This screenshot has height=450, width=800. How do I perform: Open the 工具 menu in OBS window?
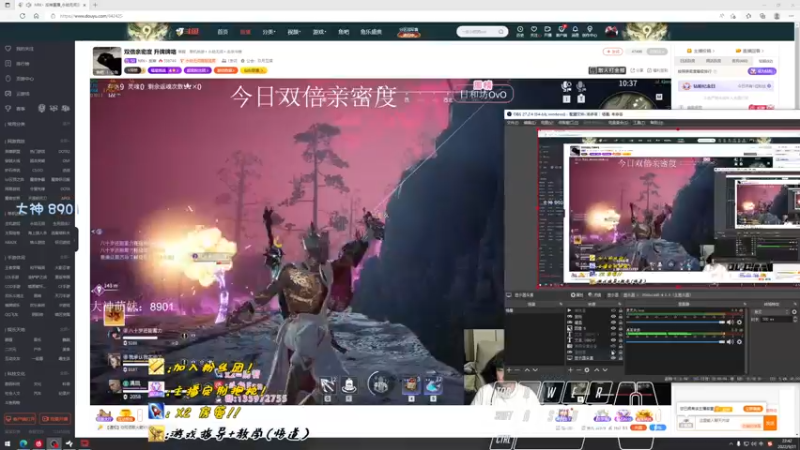tap(639, 123)
